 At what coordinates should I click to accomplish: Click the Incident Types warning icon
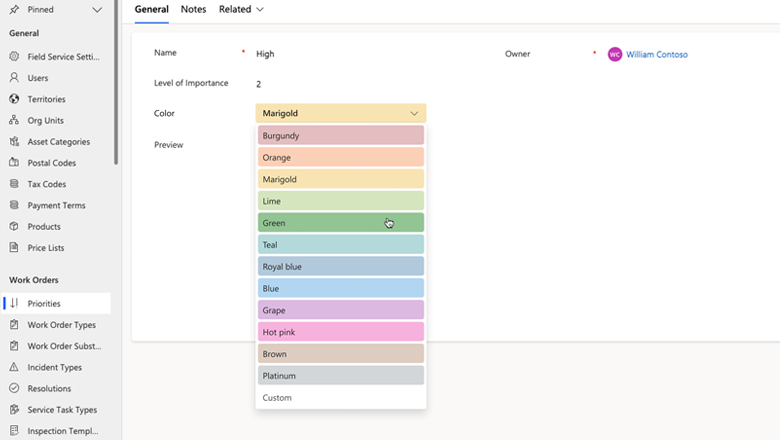click(14, 367)
